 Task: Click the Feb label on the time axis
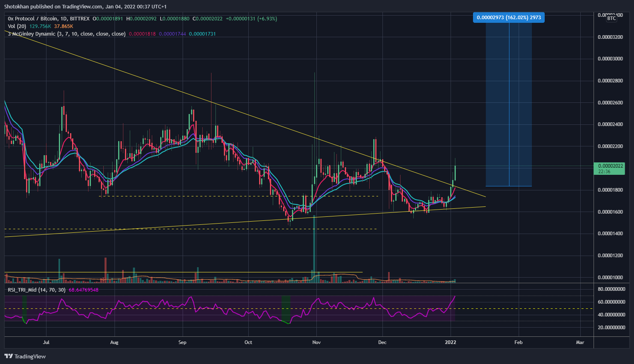coord(518,342)
